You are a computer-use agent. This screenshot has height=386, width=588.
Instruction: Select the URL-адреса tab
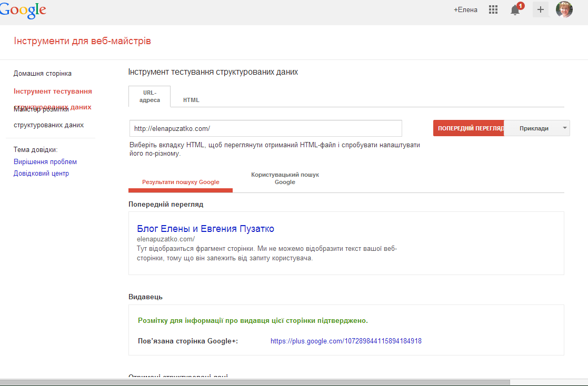coord(150,96)
